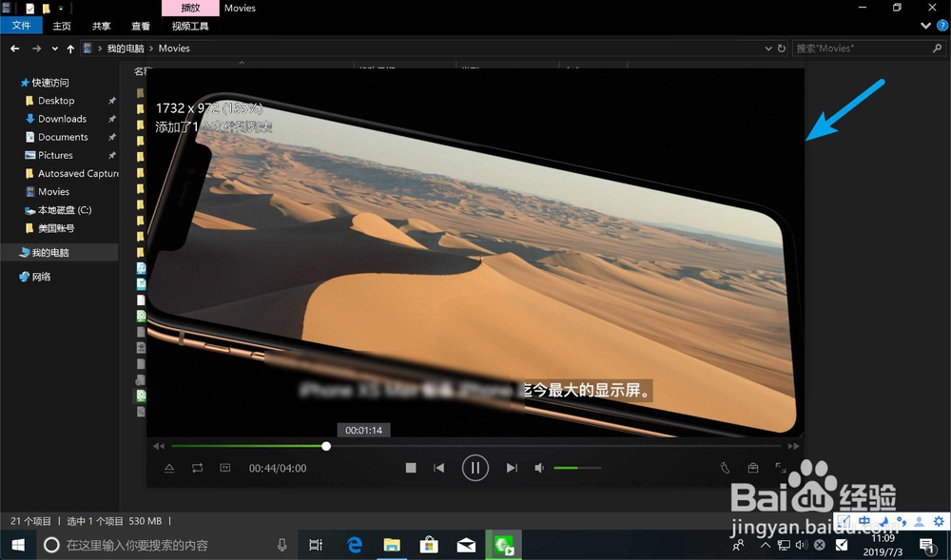This screenshot has height=560, width=951.
Task: Click the taskbar microphone icon
Action: [x=282, y=545]
